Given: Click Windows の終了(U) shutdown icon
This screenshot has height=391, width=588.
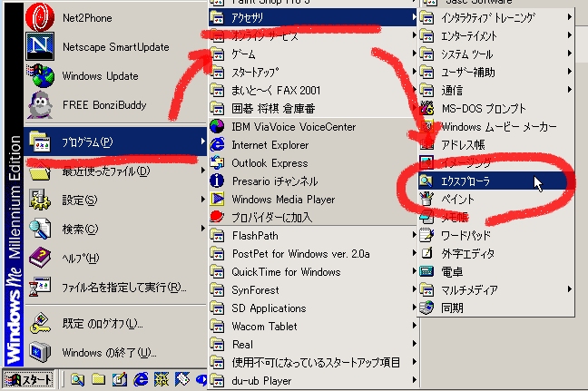Looking at the screenshot, I should point(40,352).
